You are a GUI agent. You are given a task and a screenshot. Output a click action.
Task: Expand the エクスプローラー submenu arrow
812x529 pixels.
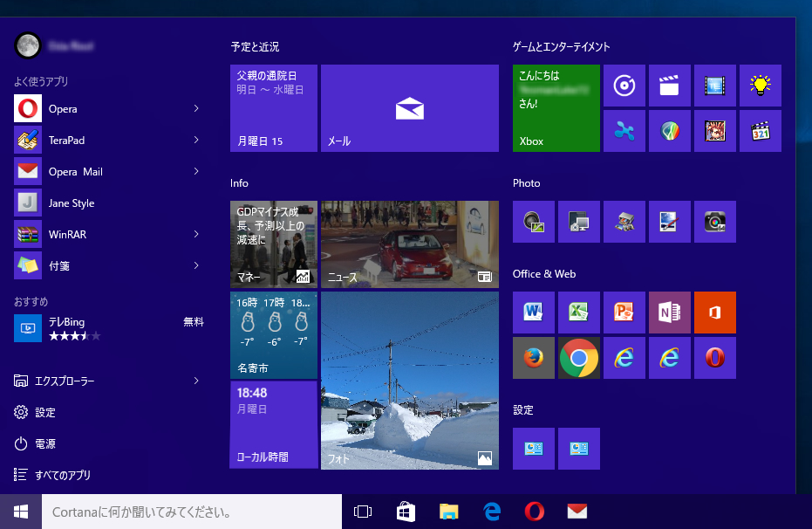(x=196, y=381)
